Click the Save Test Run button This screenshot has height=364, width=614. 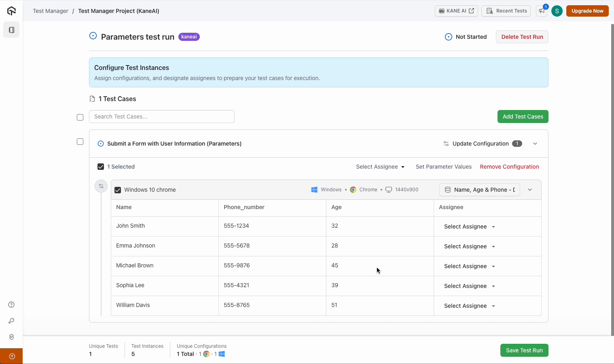point(524,350)
